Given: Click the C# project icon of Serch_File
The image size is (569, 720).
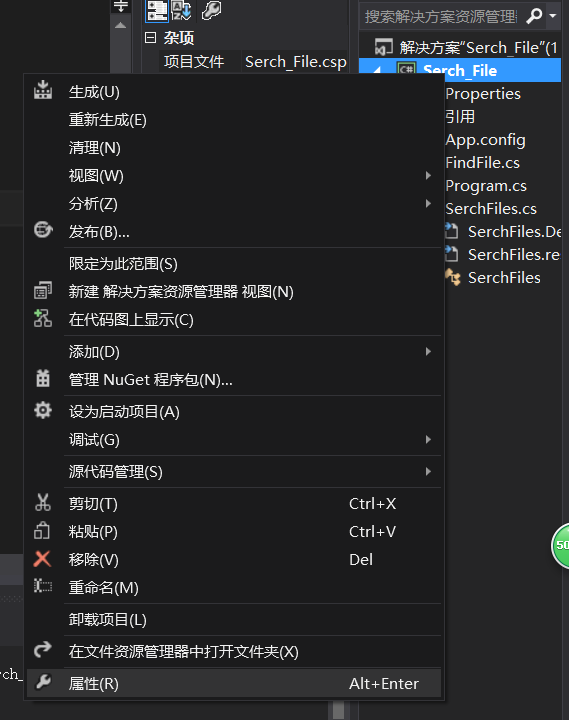Looking at the screenshot, I should [406, 69].
